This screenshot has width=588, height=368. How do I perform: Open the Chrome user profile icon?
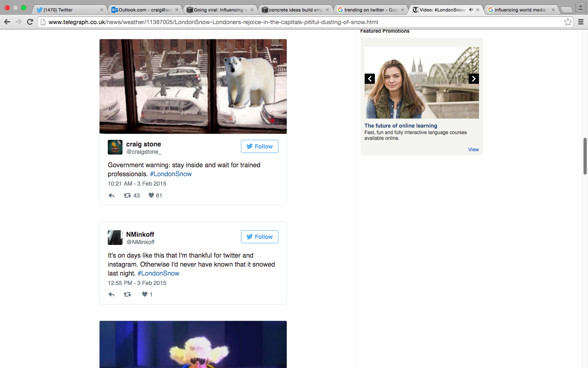[x=581, y=7]
